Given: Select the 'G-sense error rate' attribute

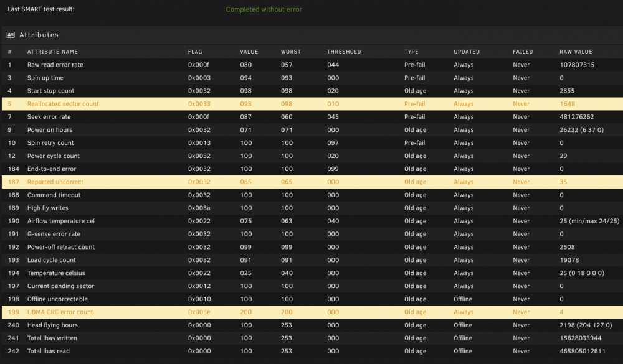Looking at the screenshot, I should 54,234.
